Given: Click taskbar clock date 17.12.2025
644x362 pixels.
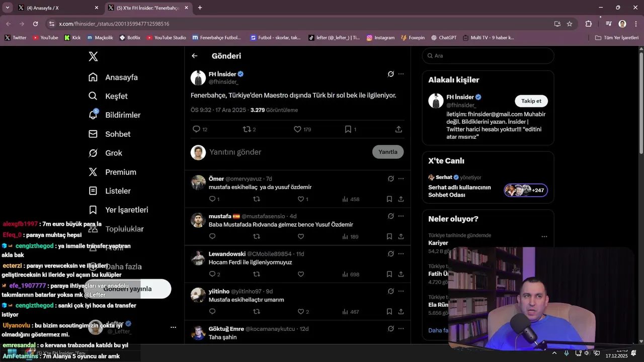Looking at the screenshot, I should pyautogui.click(x=616, y=355).
